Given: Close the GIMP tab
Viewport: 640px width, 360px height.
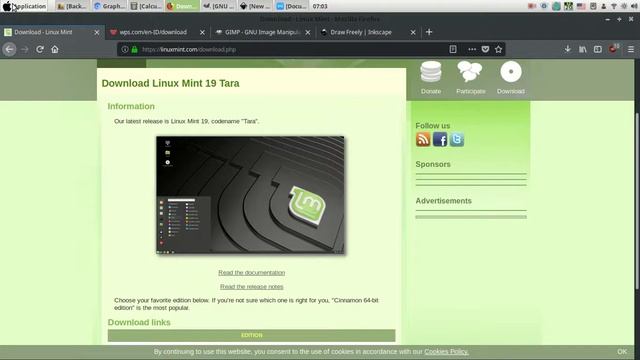Looking at the screenshot, I should pos(308,32).
